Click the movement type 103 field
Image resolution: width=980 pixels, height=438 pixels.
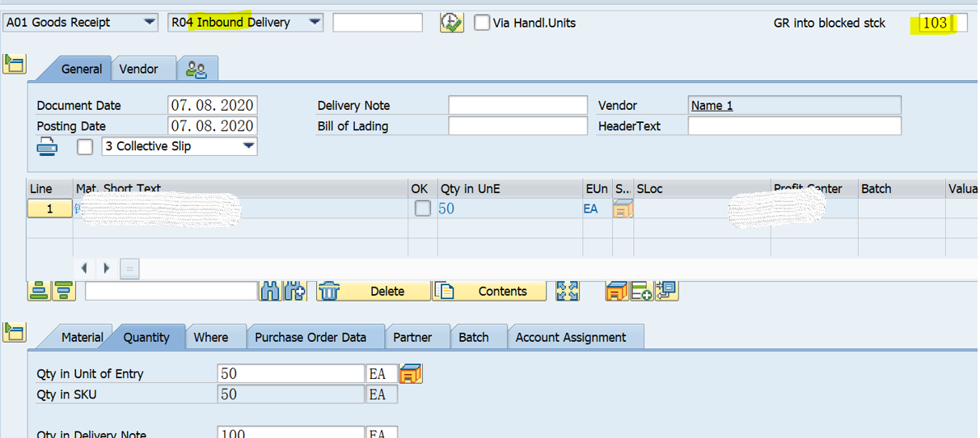[x=936, y=23]
